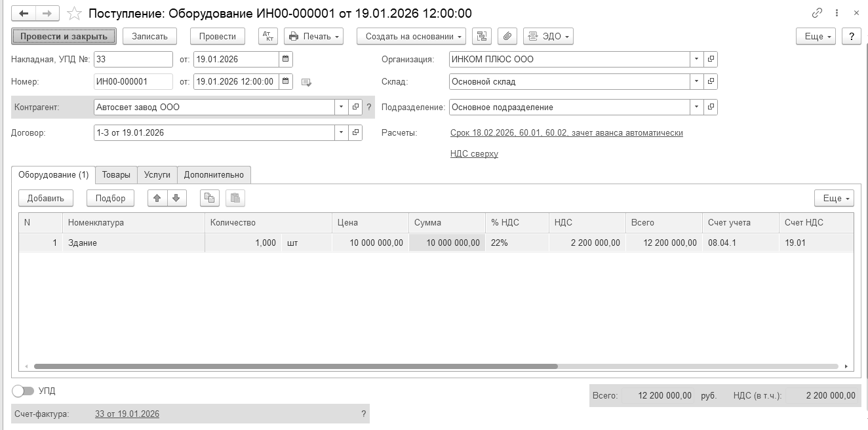This screenshot has width=868, height=430.
Task: Add document to favorites with star
Action: (75, 13)
